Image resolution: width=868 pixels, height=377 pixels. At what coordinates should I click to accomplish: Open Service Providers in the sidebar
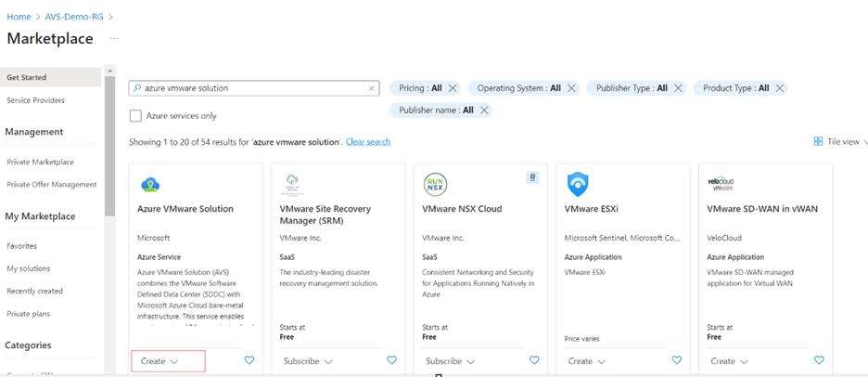point(35,100)
